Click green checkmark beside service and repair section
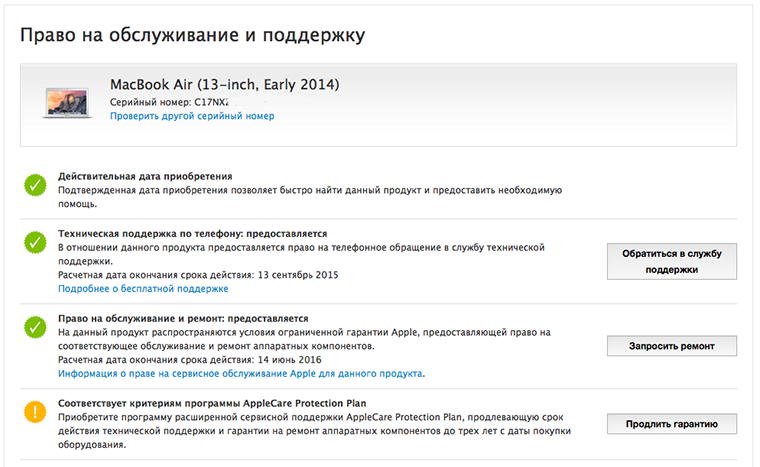 pos(35,327)
